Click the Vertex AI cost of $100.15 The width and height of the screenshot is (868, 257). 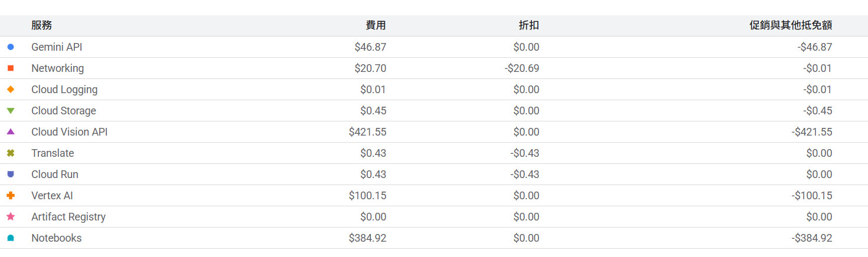tap(367, 196)
